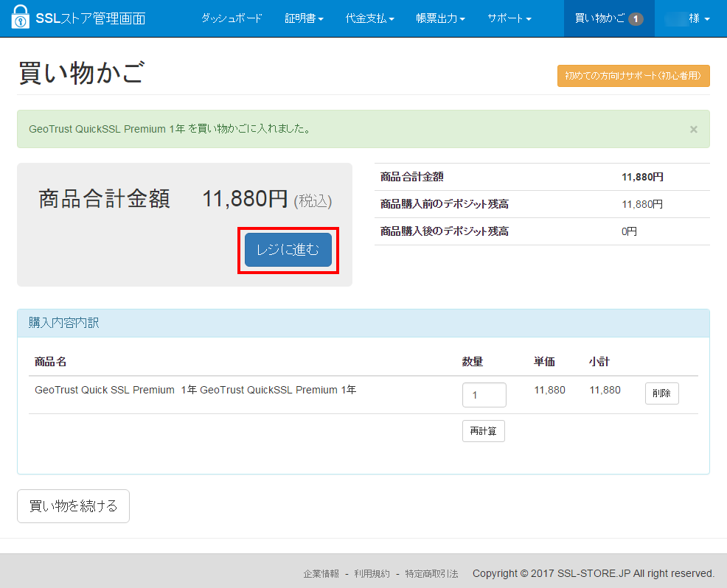Image resolution: width=727 pixels, height=588 pixels.
Task: Focus the quantity input field
Action: [484, 395]
